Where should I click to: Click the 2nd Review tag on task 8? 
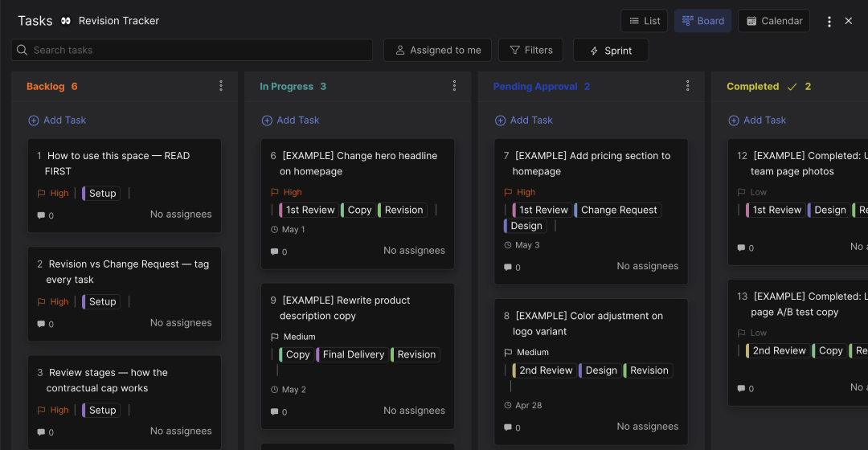pos(544,370)
